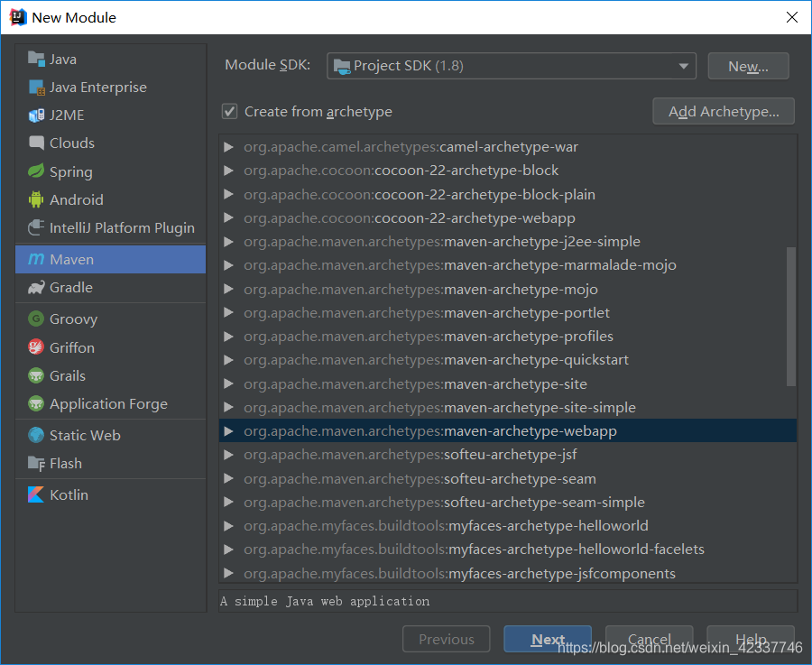Select myfaces-archetype-jsfcomponents entry
The image size is (812, 665).
point(507,573)
